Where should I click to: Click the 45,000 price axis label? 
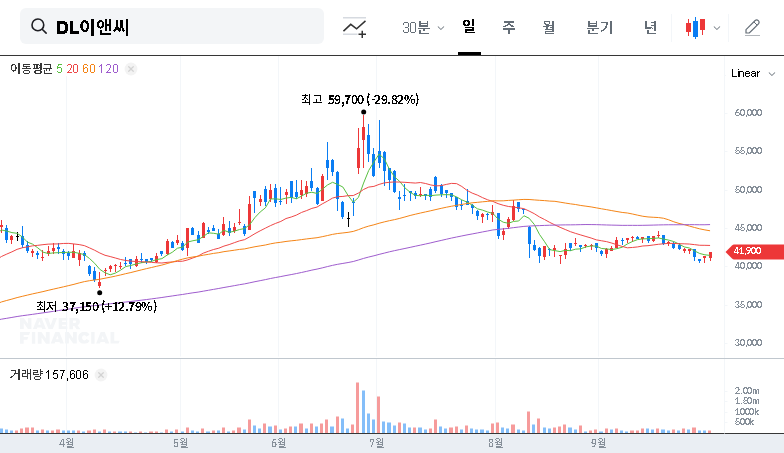point(748,228)
